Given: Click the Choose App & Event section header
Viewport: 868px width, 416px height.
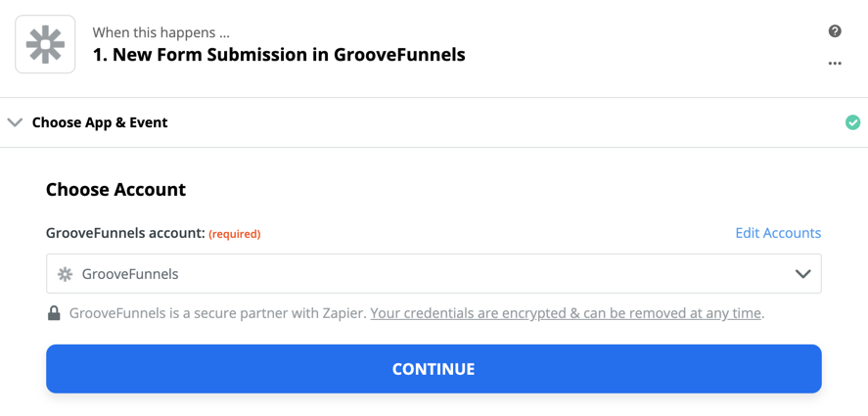Looking at the screenshot, I should 100,122.
